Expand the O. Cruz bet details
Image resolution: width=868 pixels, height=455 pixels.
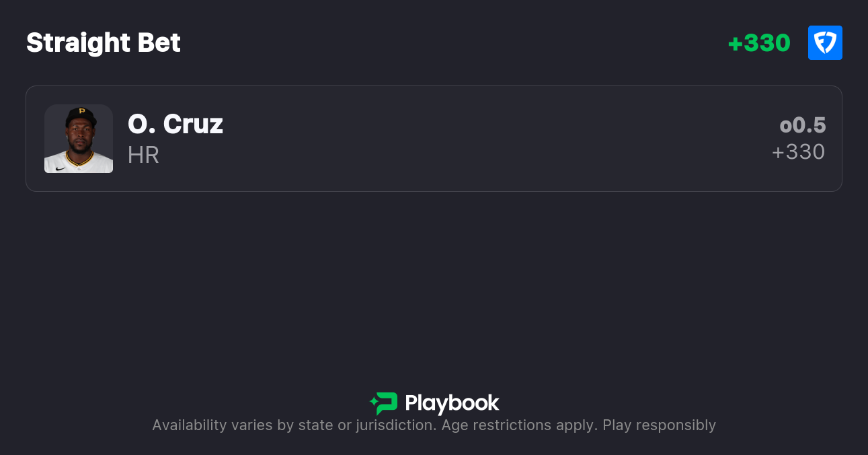pyautogui.click(x=434, y=139)
